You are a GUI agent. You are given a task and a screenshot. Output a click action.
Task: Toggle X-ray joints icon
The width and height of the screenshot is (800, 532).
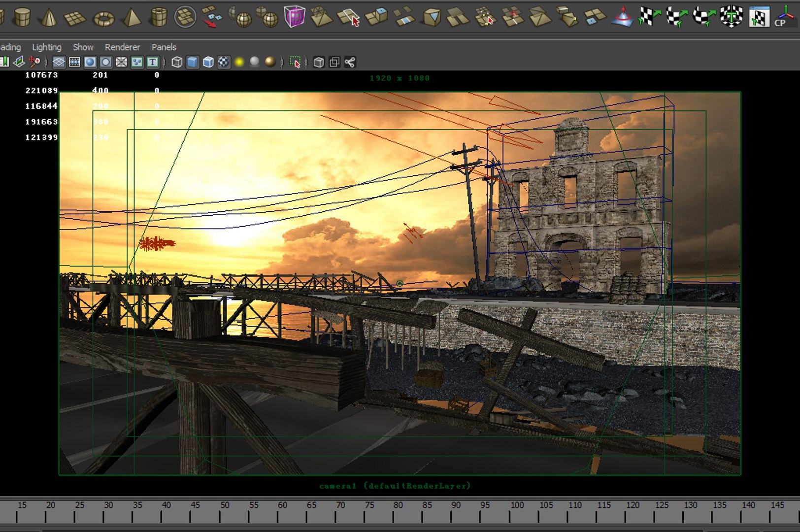point(350,62)
